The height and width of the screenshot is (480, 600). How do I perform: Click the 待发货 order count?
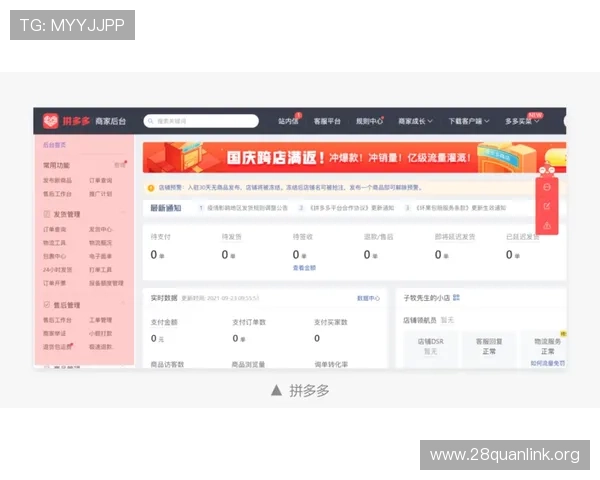[228, 255]
